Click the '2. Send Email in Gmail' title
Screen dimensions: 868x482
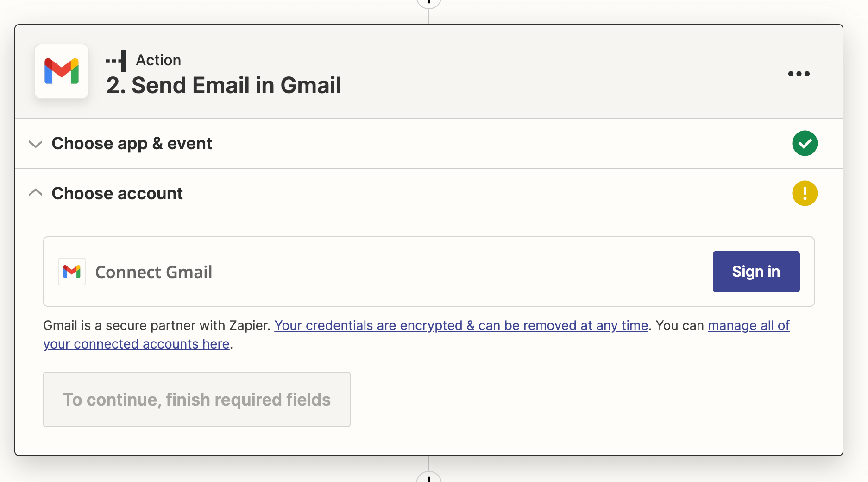coord(224,86)
